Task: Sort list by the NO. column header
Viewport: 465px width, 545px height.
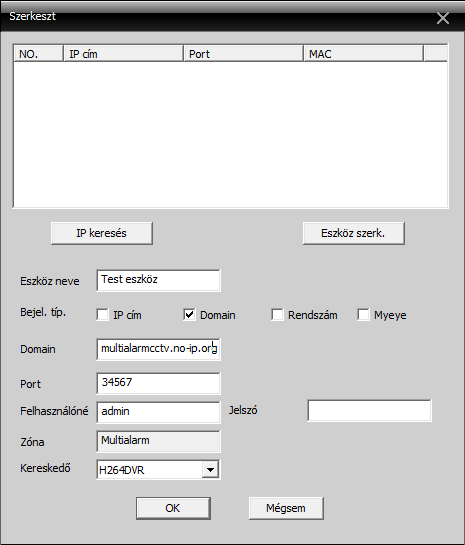Action: pyautogui.click(x=39, y=54)
